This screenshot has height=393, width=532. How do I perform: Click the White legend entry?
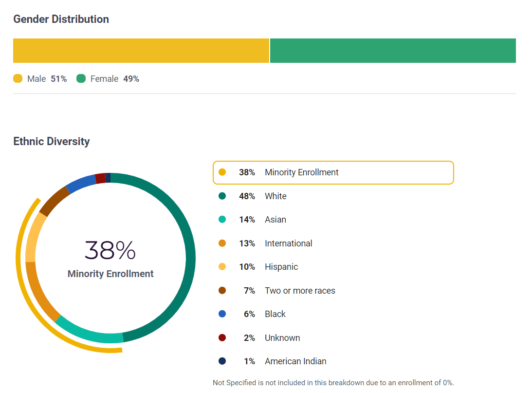click(275, 196)
